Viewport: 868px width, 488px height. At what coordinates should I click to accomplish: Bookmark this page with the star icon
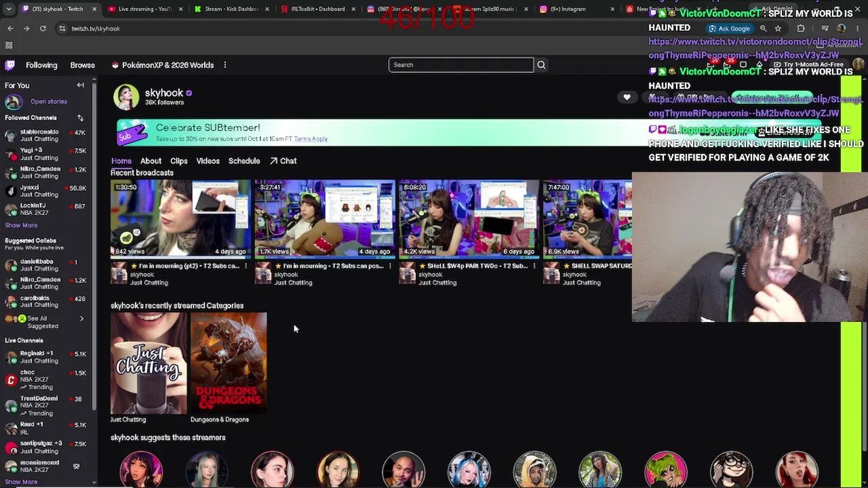click(778, 28)
